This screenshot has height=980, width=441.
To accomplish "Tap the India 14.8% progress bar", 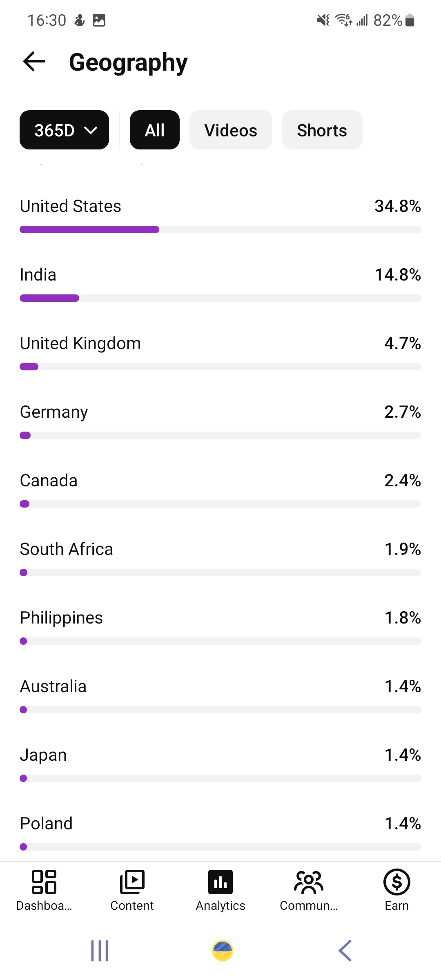I will click(x=220, y=298).
